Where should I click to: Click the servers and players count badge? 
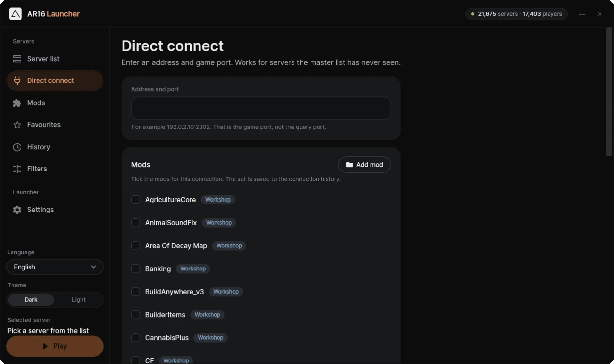[516, 14]
